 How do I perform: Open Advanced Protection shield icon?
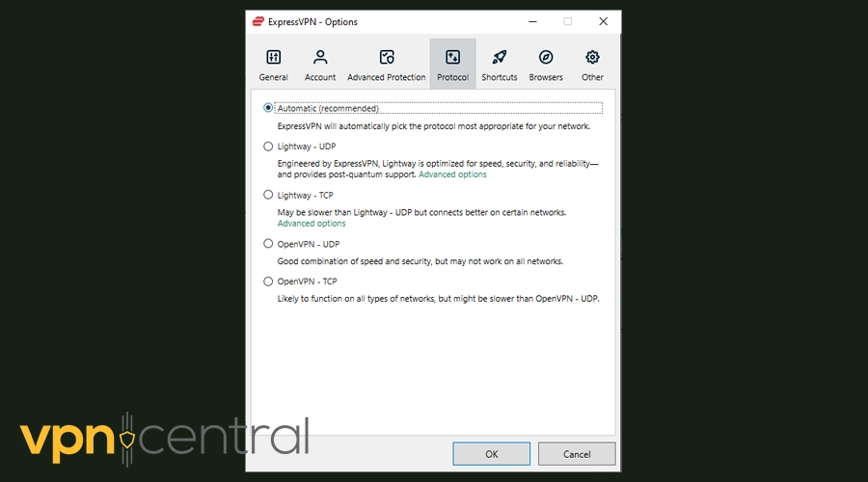point(387,58)
